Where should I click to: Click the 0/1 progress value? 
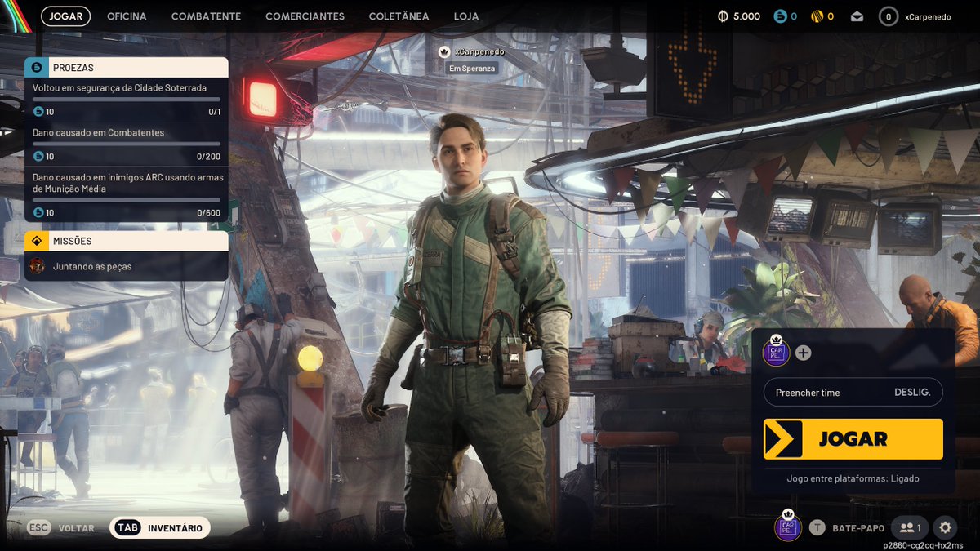coord(214,112)
